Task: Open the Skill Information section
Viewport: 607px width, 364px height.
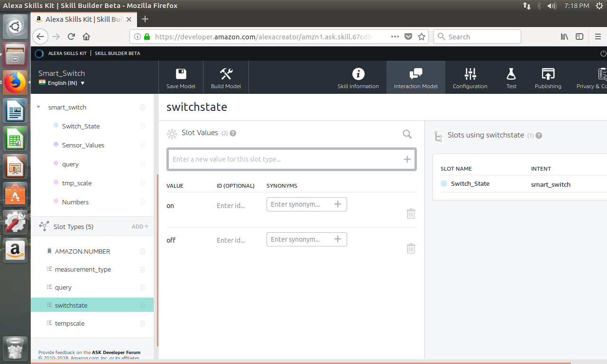Action: [358, 78]
